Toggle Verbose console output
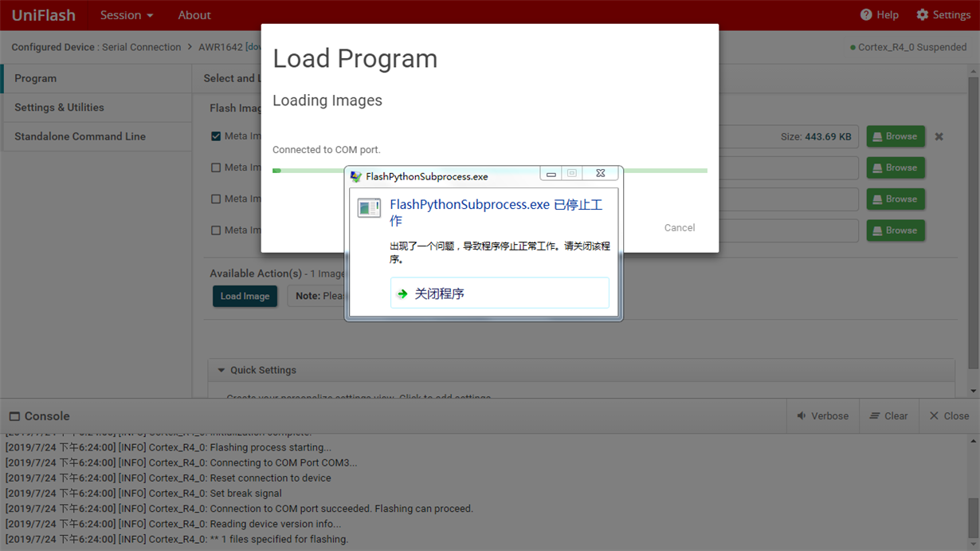Screen dimensions: 980x551 [822, 416]
